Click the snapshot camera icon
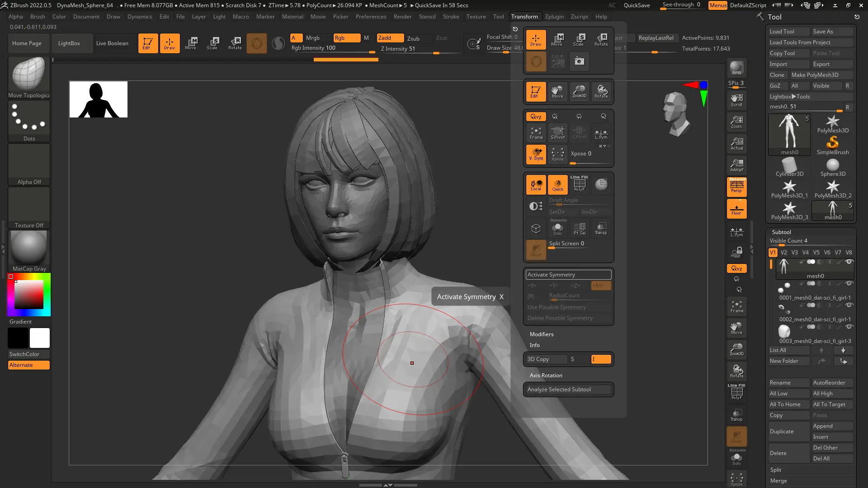Viewport: 868px width, 488px height. pyautogui.click(x=579, y=61)
